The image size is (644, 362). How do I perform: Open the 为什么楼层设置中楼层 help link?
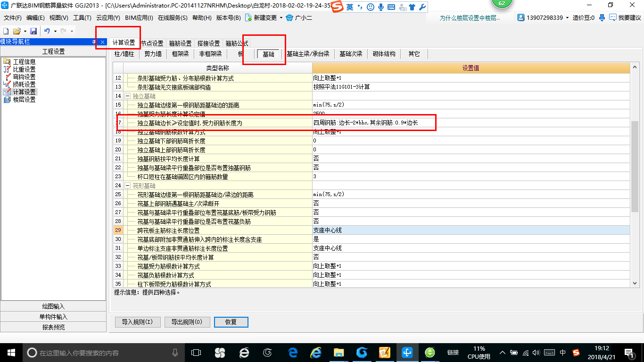[470, 18]
